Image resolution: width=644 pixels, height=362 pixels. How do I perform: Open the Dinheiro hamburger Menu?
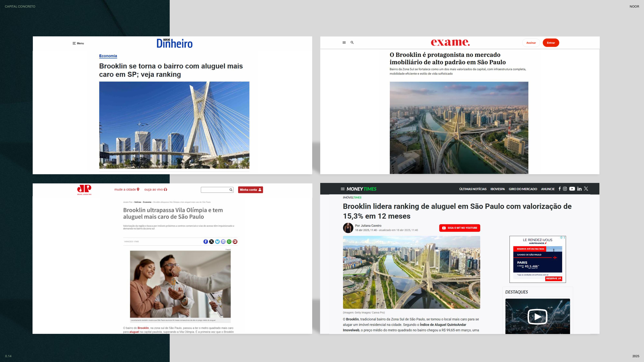(x=78, y=43)
